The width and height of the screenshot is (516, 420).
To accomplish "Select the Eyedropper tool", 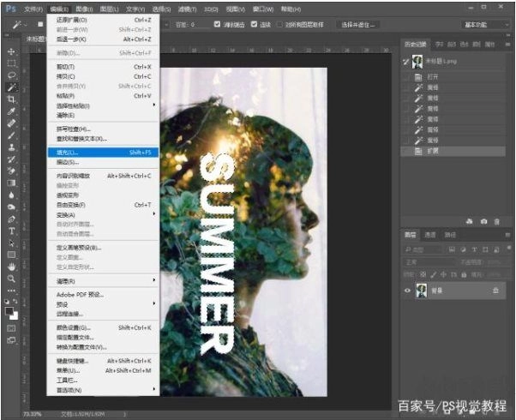I will (12, 111).
